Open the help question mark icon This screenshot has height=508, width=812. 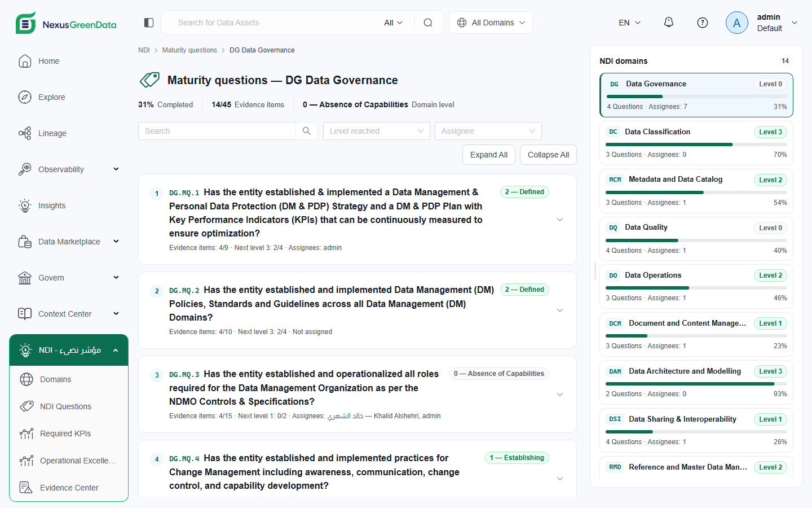pyautogui.click(x=703, y=23)
